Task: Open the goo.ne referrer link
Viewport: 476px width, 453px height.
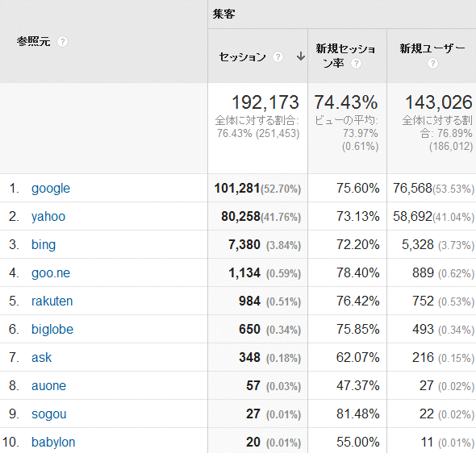Action: [x=51, y=273]
